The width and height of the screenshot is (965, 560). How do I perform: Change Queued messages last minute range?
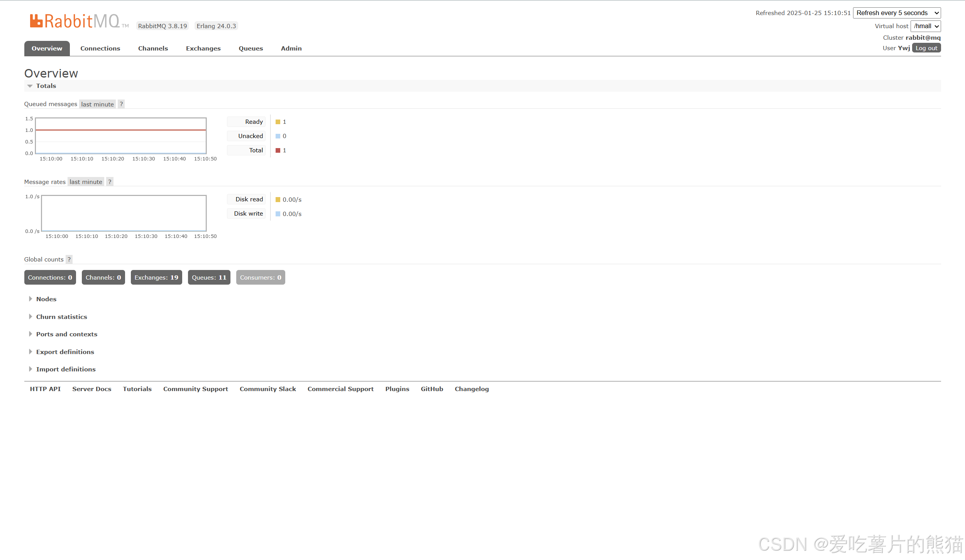97,104
